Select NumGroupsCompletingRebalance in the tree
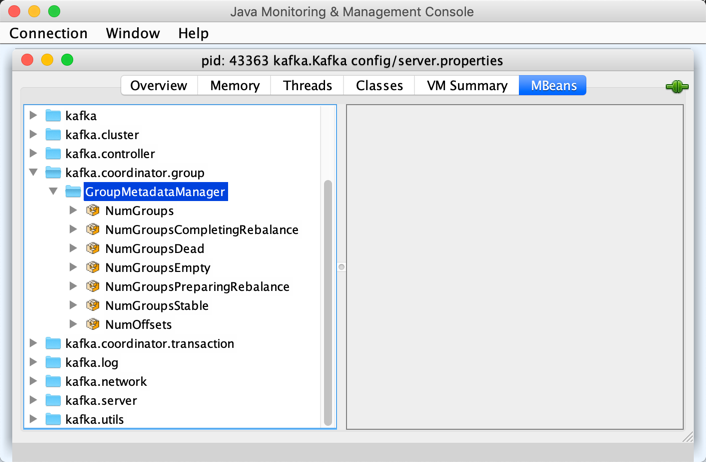Viewport: 706px width, 462px height. pos(201,230)
